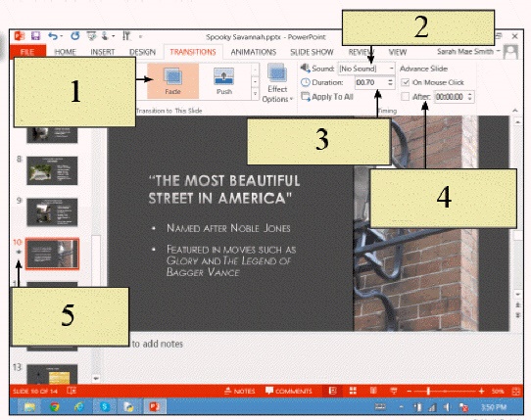The width and height of the screenshot is (531, 420).
Task: Open Skype from the taskbar
Action: (104, 407)
